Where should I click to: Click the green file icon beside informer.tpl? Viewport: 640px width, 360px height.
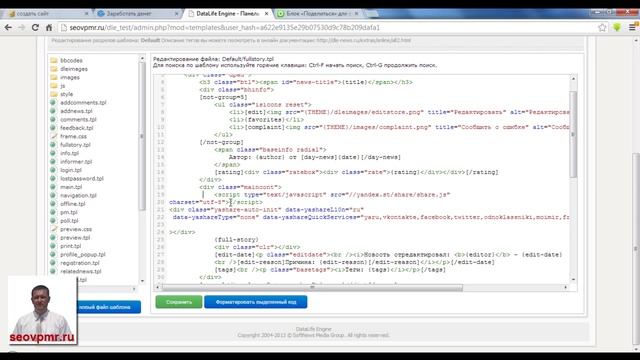[53, 162]
